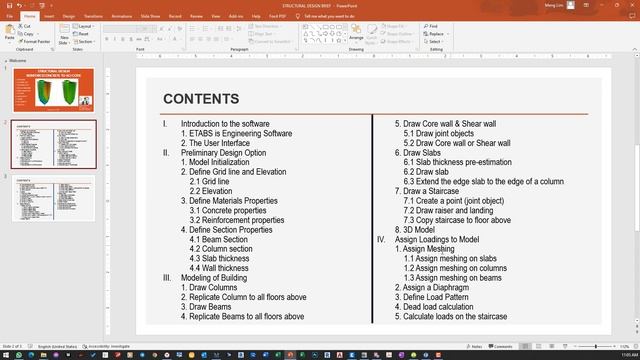Click Copy in the Clipboard group
The height and width of the screenshot is (360, 640).
point(26,34)
